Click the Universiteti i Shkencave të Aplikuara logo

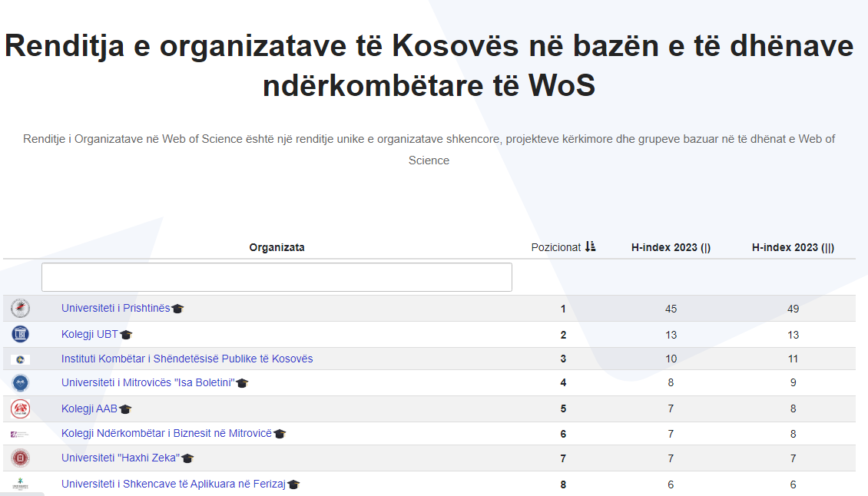point(21,484)
